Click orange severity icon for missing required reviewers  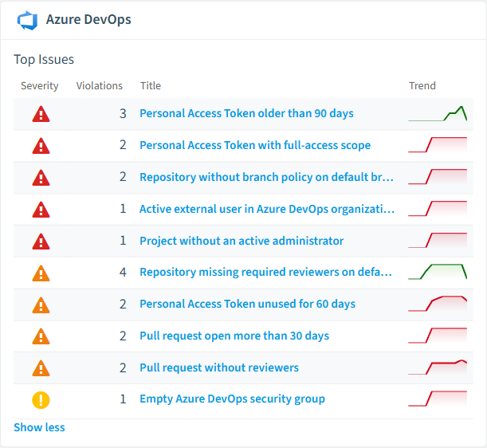click(41, 273)
